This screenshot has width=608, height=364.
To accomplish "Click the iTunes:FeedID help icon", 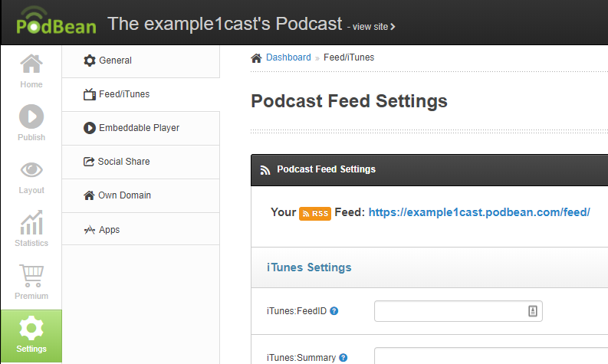I will (334, 311).
